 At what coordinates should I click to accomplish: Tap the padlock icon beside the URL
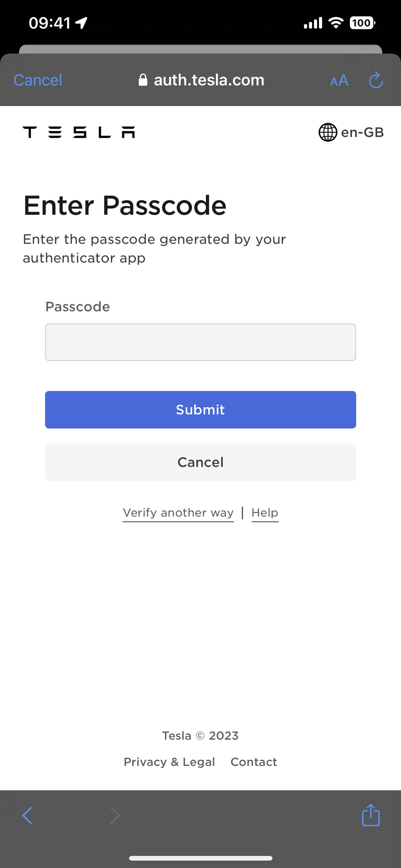tap(143, 80)
